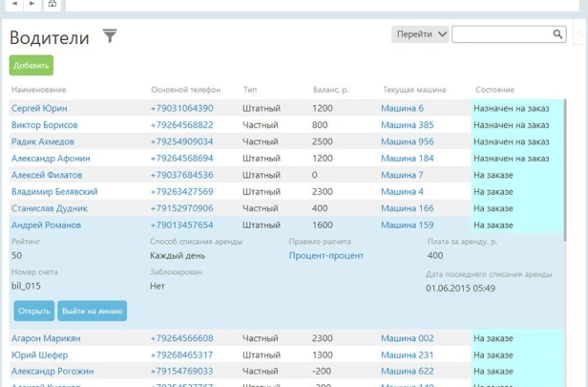This screenshot has height=387, width=588.
Task: Click the filter funnel icon beside Водители
Action: tap(110, 36)
